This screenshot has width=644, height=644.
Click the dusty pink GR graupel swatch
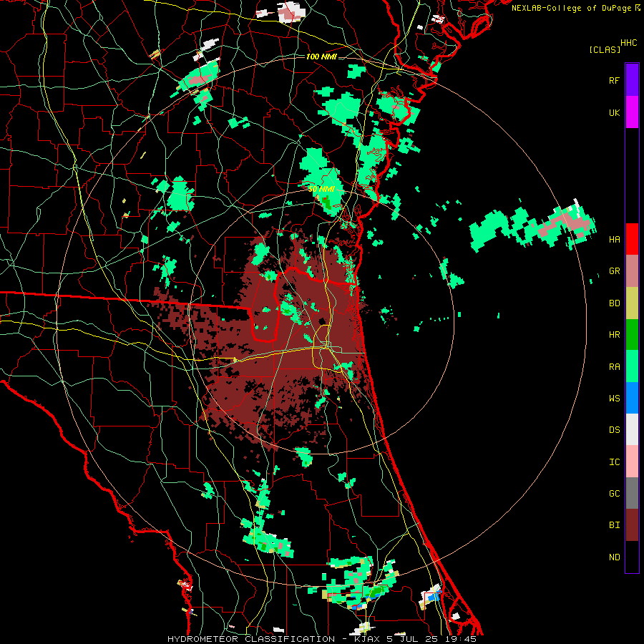[632, 271]
